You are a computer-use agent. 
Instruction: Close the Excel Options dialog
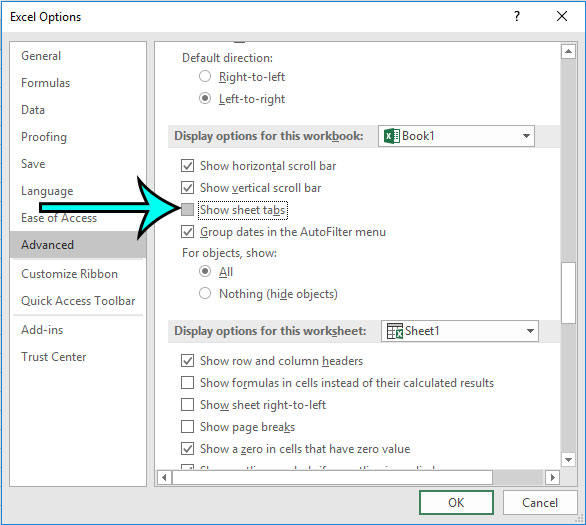562,16
